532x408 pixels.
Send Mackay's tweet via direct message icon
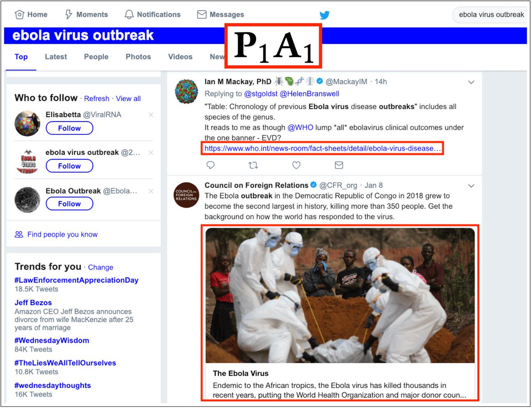(x=339, y=165)
